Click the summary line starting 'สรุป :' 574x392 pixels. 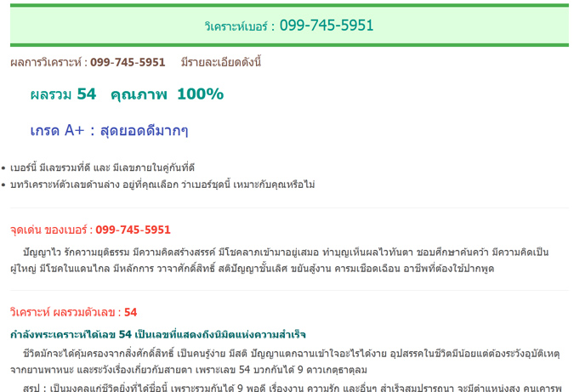293,388
